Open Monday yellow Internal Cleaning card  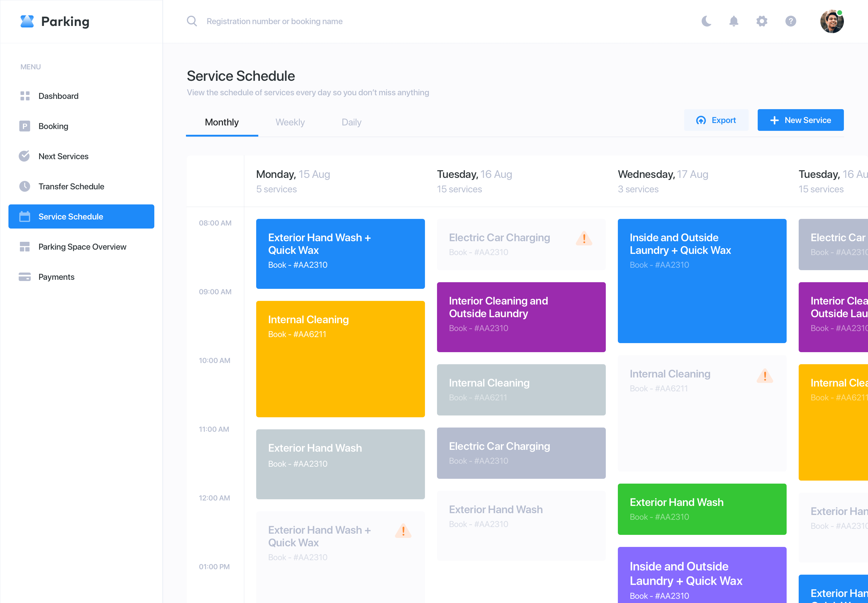pos(340,359)
